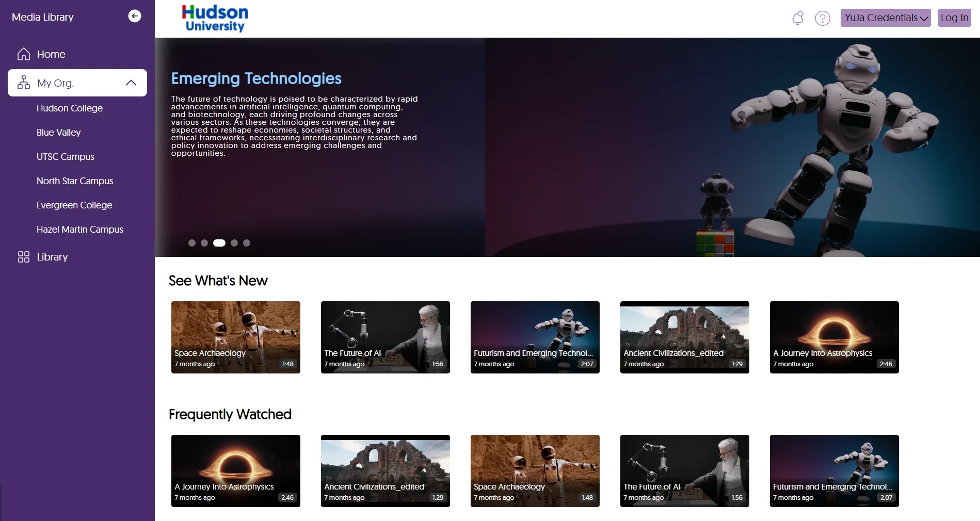Collapse the sidebar with the back arrow
The height and width of the screenshot is (521, 980).
click(x=135, y=16)
